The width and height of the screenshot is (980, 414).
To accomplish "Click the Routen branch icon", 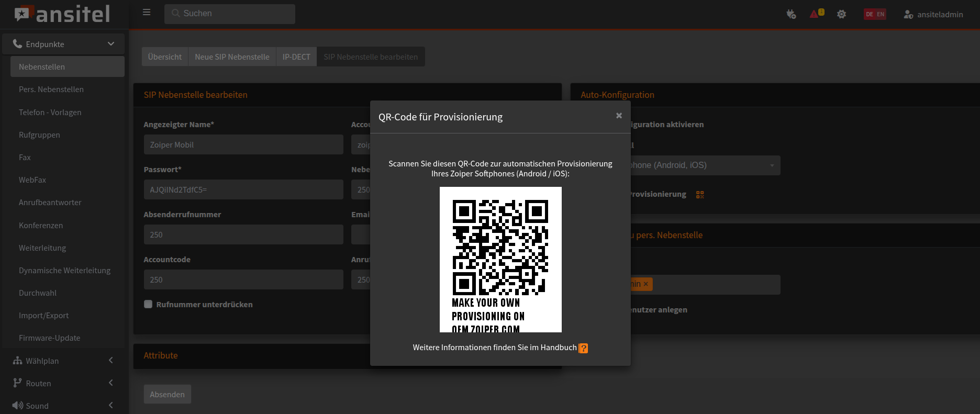I will 17,383.
